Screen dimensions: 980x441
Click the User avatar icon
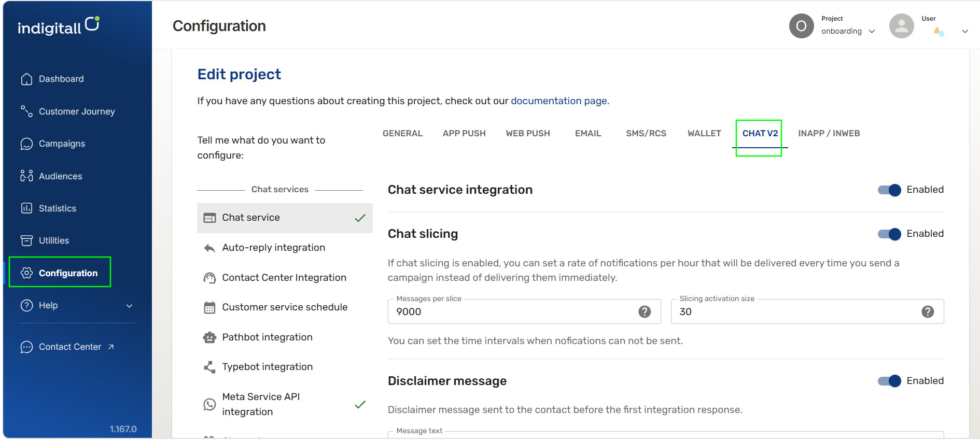pyautogui.click(x=901, y=26)
